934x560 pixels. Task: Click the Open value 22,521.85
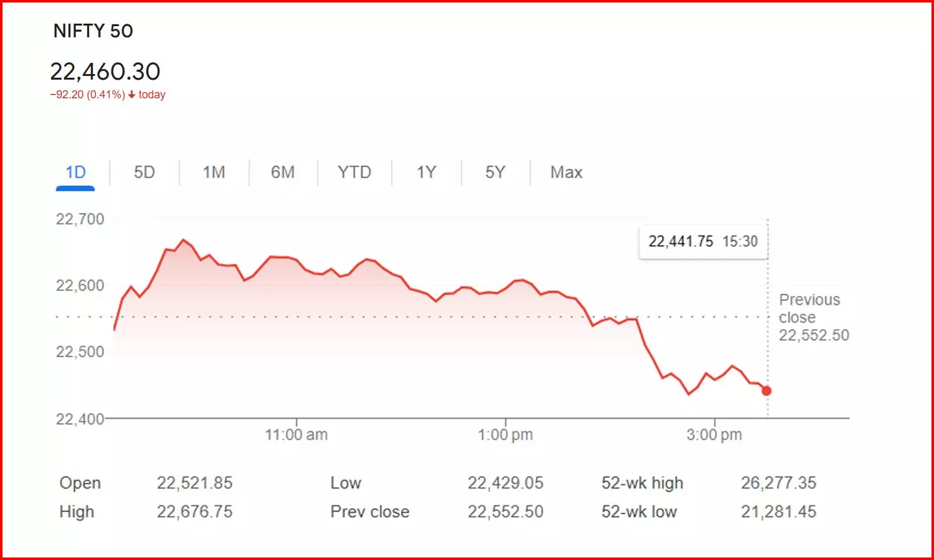coord(194,483)
